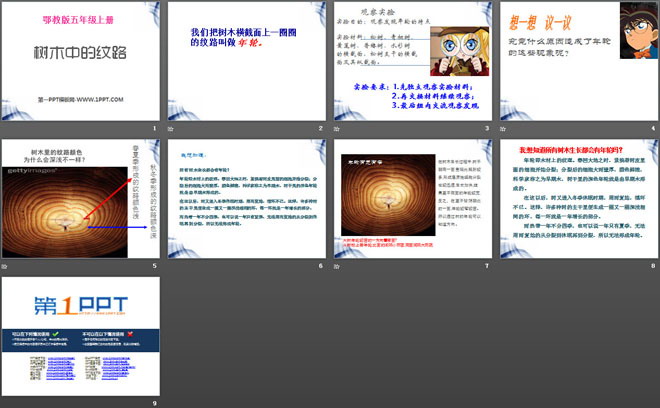Select slide 9 thumbnail with 第1PPT logo
This screenshot has width=660, height=408.
click(x=80, y=336)
